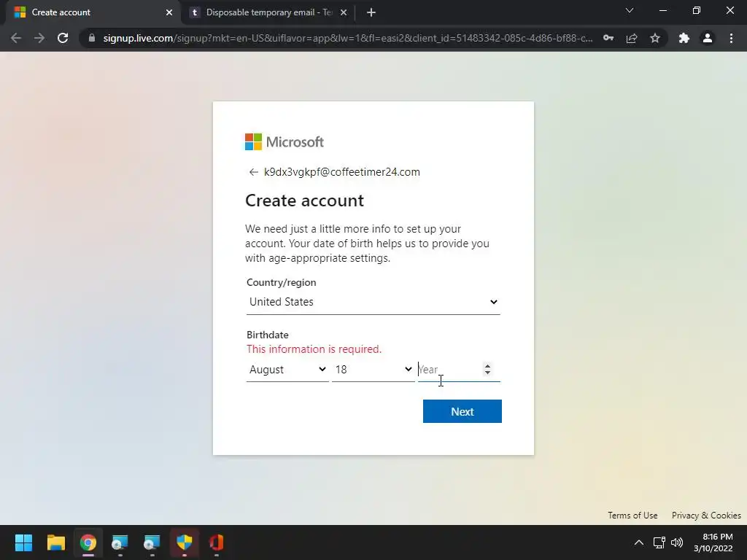The height and width of the screenshot is (560, 747).
Task: Click email k9dx3vgkpf@coffeetimer24.com text
Action: click(342, 172)
